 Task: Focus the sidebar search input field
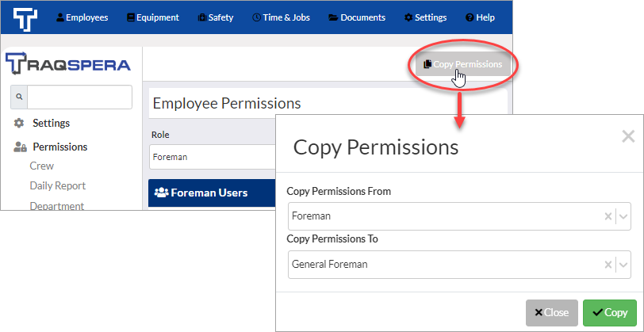(79, 97)
